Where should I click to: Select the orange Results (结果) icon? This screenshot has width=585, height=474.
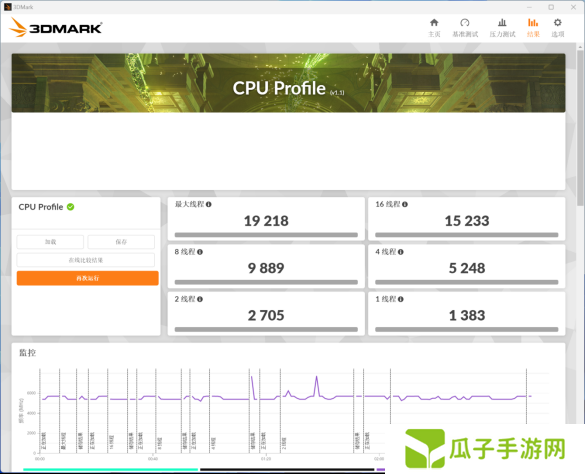(533, 23)
